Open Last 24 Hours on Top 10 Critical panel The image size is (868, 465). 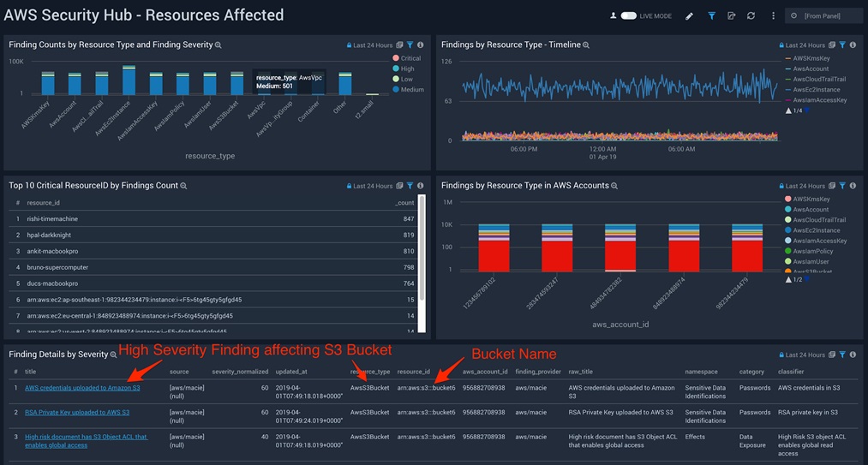[370, 186]
